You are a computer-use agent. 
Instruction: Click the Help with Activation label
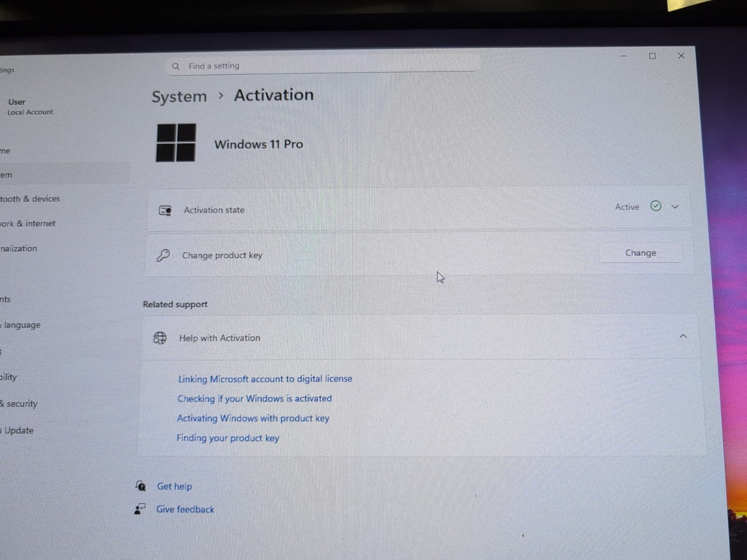click(220, 338)
